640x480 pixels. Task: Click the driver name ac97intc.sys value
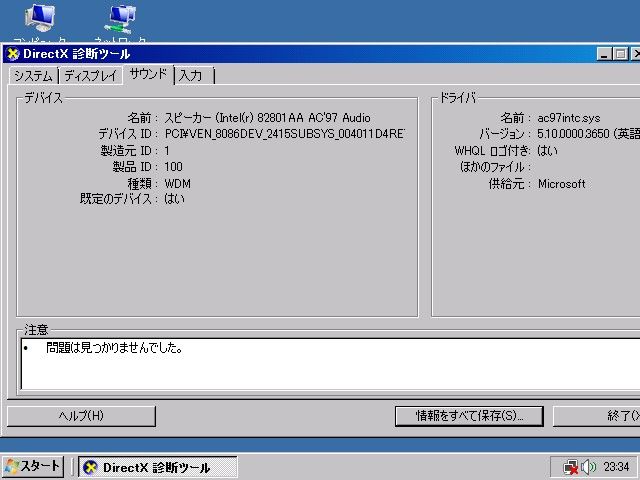569,118
